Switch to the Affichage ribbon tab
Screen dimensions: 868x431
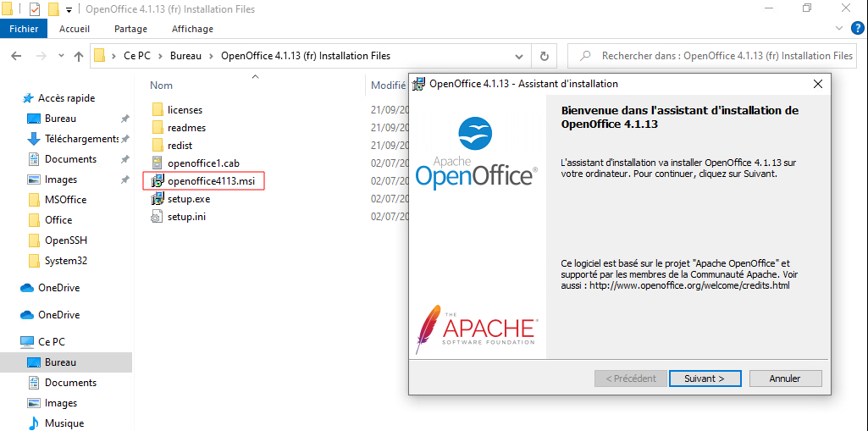pyautogui.click(x=192, y=29)
